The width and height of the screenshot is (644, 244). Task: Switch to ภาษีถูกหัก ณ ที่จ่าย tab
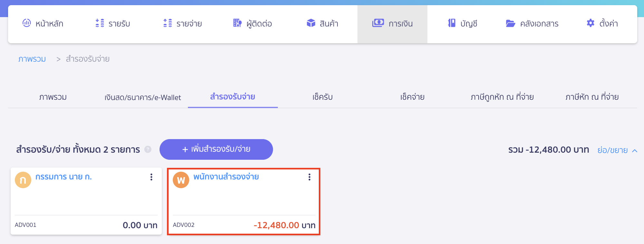pyautogui.click(x=502, y=97)
